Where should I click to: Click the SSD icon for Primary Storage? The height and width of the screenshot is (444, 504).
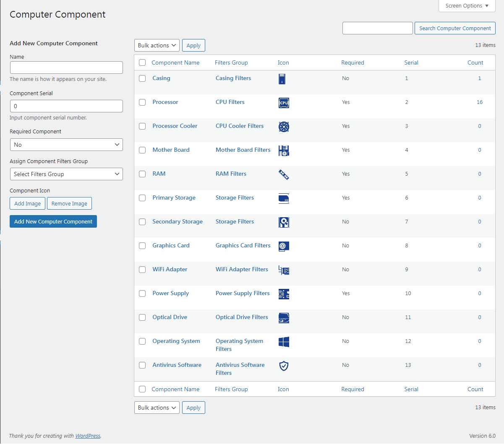pyautogui.click(x=284, y=198)
